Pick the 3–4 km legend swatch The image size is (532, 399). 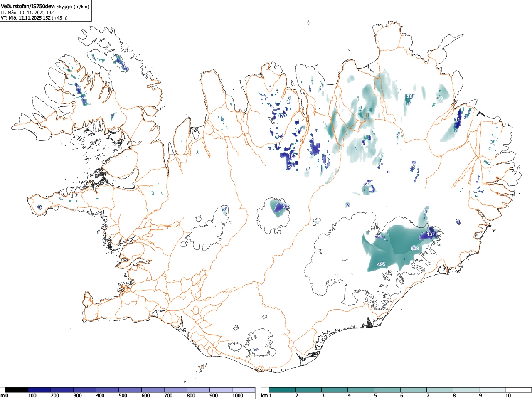335,390
